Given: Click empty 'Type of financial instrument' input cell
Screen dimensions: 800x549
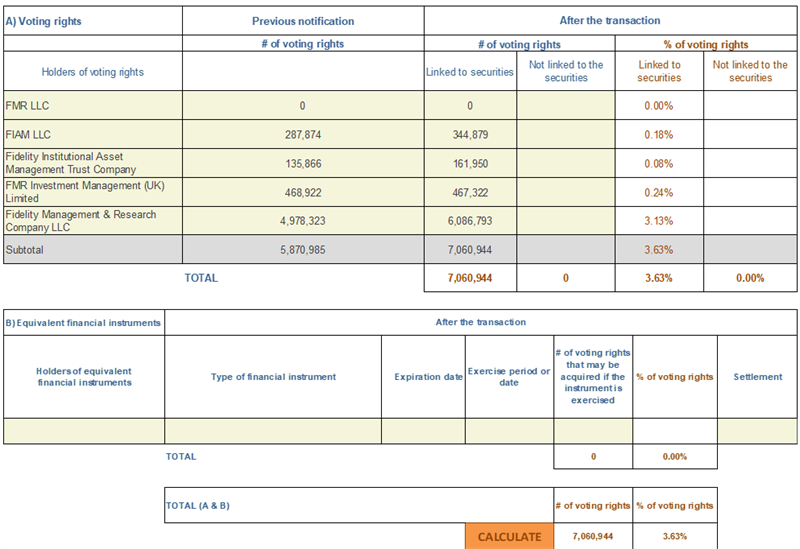Looking at the screenshot, I should point(273,431).
